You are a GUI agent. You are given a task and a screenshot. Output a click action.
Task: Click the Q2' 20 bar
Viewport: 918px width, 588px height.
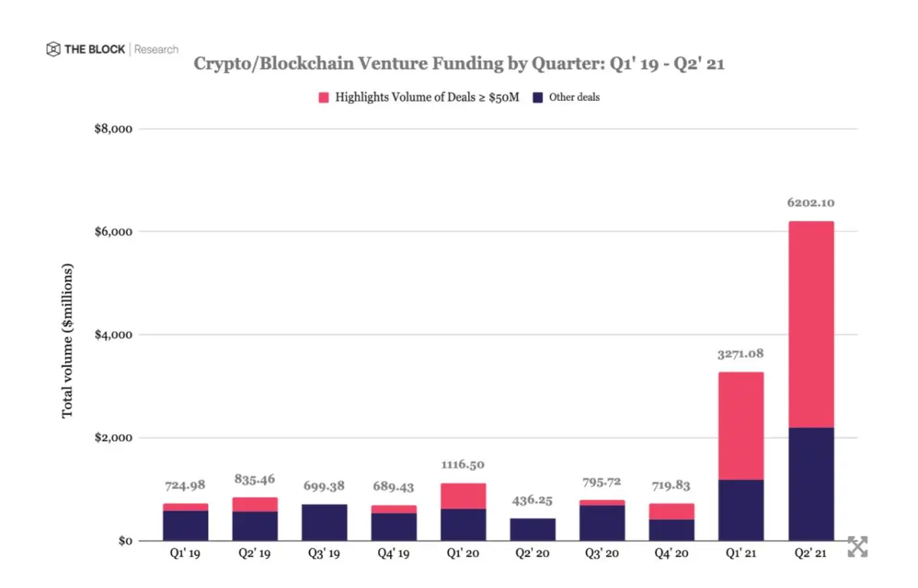[532, 529]
